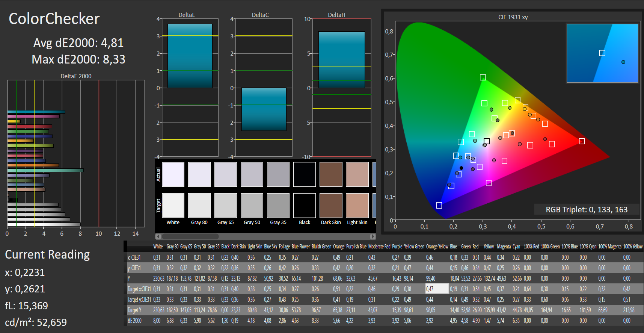Select the Actual Light Skin swatch
This screenshot has height=333, width=644.
pos(357,174)
